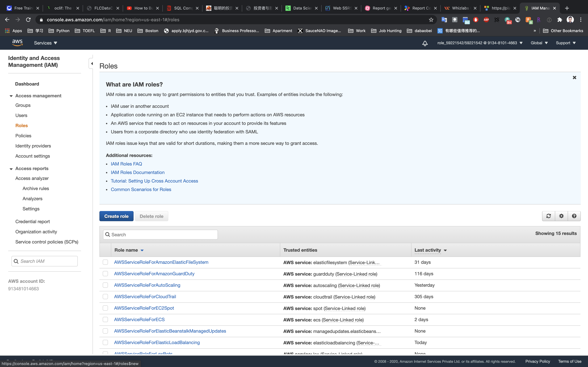Open Policies in the sidebar
588x367 pixels.
[x=23, y=136]
